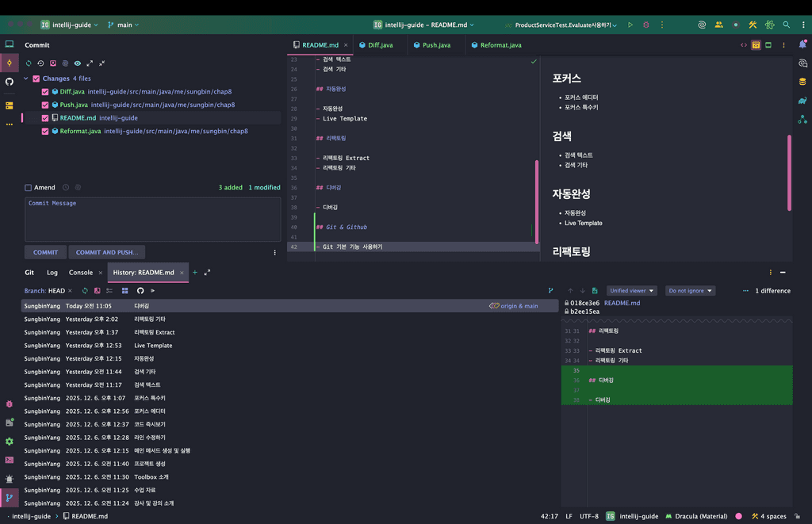Open the Unified viewer dropdown
The height and width of the screenshot is (524, 812).
(631, 291)
